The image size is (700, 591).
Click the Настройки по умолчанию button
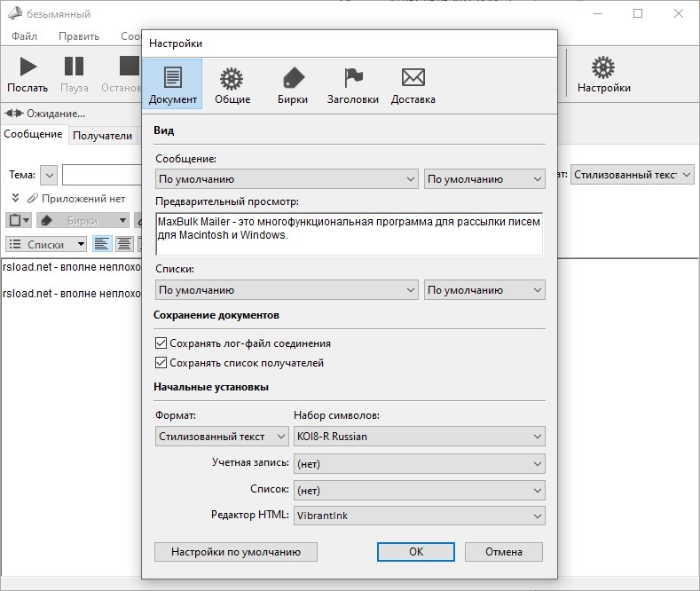236,552
